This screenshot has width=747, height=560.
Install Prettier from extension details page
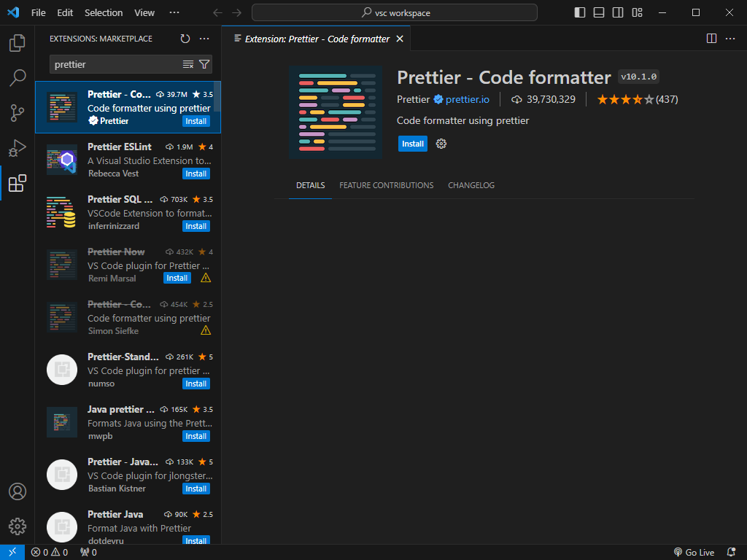click(413, 144)
